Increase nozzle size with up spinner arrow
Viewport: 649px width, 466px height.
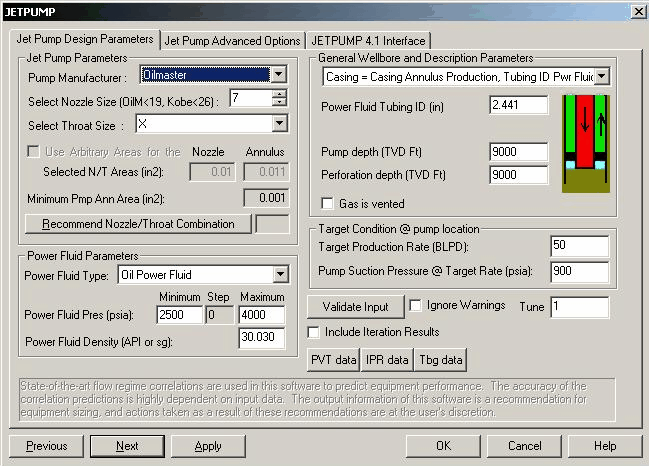279,94
